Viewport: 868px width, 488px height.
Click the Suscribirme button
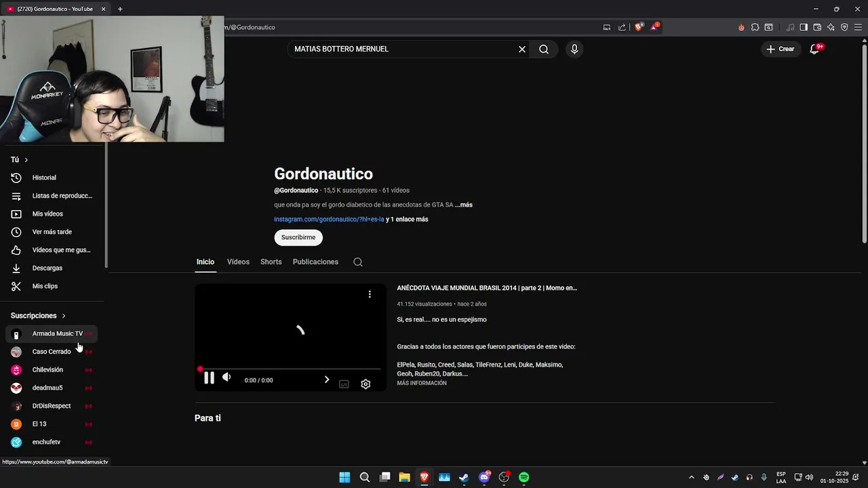pyautogui.click(x=298, y=237)
